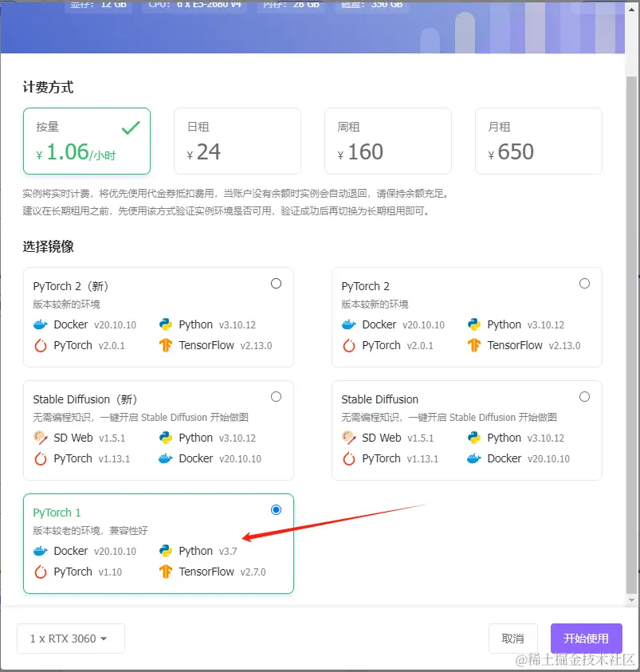
Task: Click TensorFlow icon in PyTorch 2 (新) card
Action: 165,345
